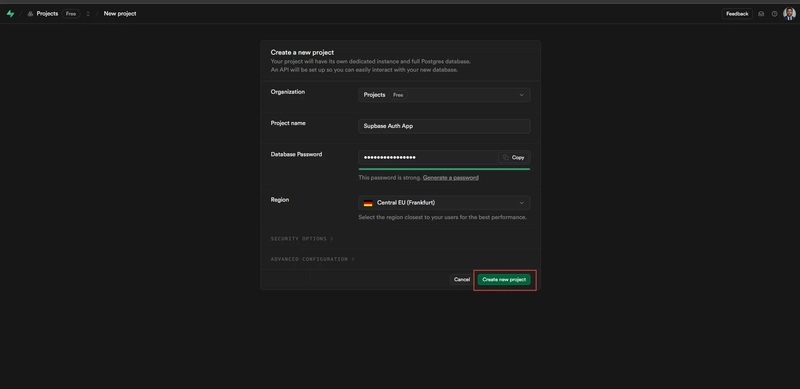This screenshot has height=389, width=800.
Task: Click the Create a new project heading
Action: (x=302, y=52)
